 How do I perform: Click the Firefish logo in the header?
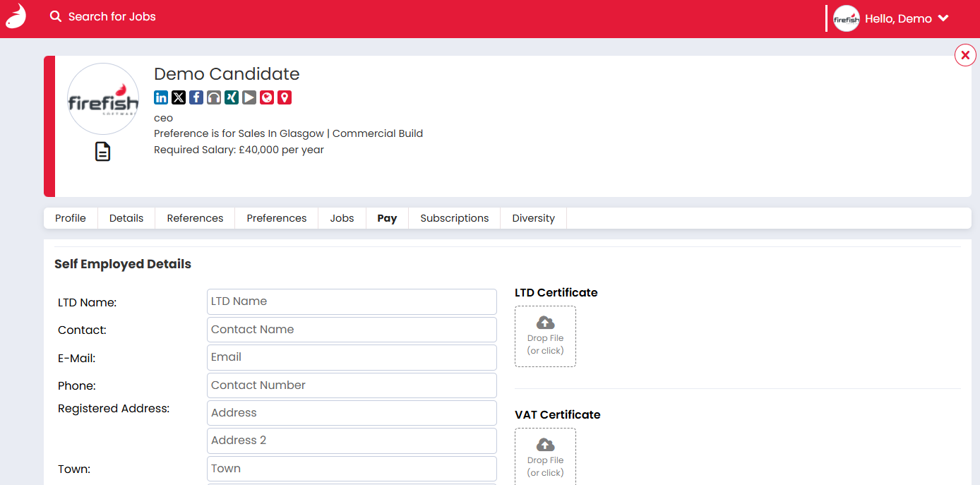pos(16,16)
